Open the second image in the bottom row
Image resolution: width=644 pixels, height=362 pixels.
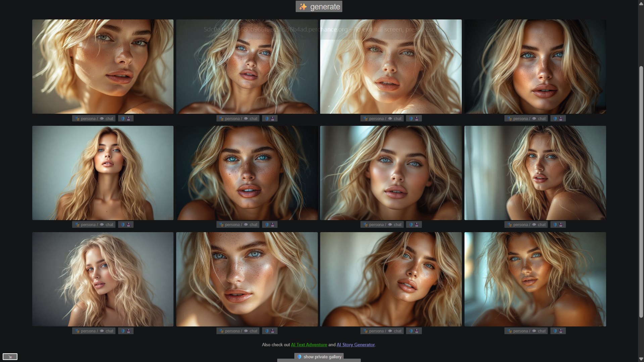point(247,279)
